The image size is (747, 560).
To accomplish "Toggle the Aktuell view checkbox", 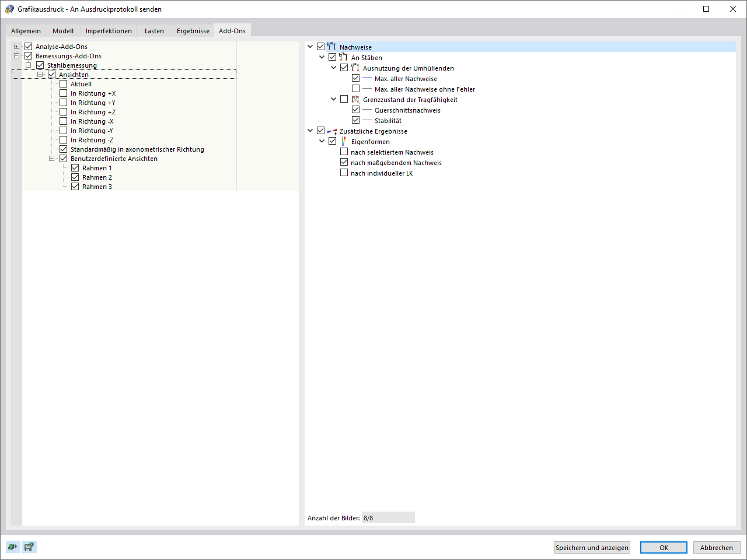I will pos(64,84).
